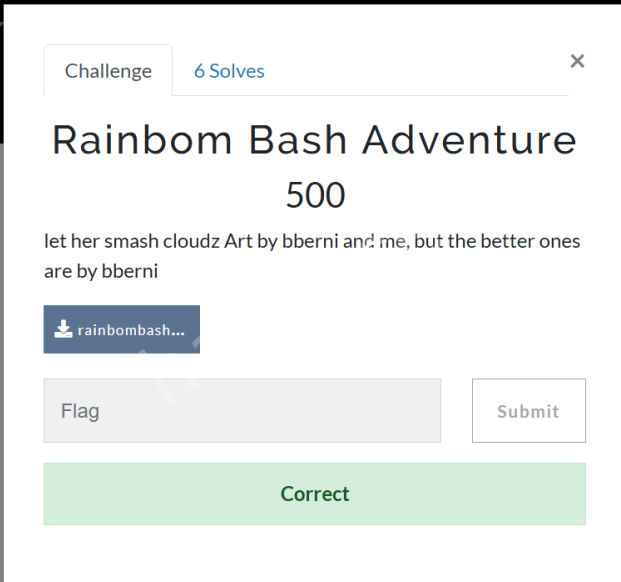Click the download icon on the file button

tap(63, 330)
